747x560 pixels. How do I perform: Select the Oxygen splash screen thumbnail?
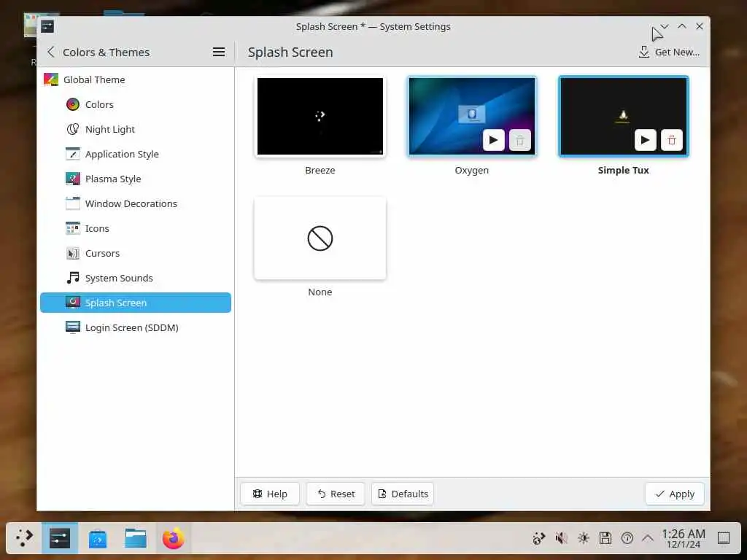(472, 116)
